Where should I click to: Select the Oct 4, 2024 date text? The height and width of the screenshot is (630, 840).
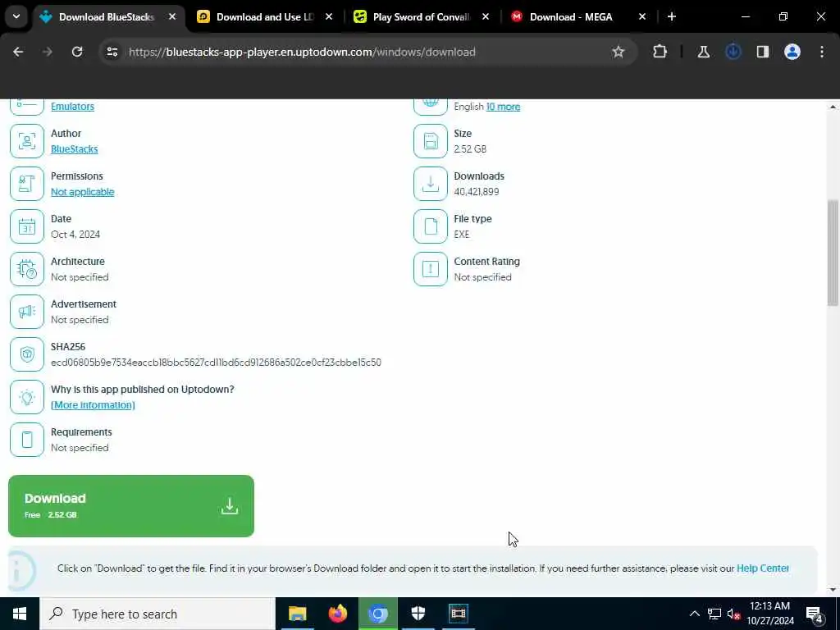pyautogui.click(x=75, y=234)
